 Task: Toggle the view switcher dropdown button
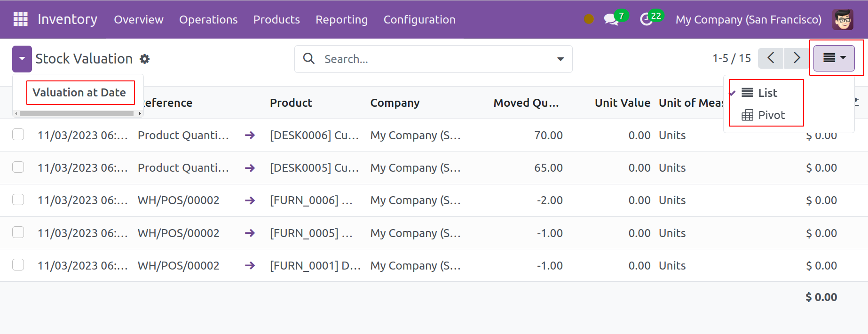tap(834, 58)
